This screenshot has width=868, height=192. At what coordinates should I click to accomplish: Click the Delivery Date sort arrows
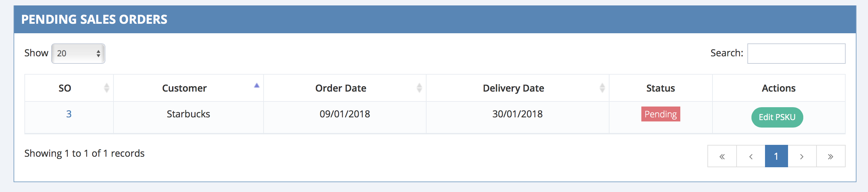click(x=602, y=88)
